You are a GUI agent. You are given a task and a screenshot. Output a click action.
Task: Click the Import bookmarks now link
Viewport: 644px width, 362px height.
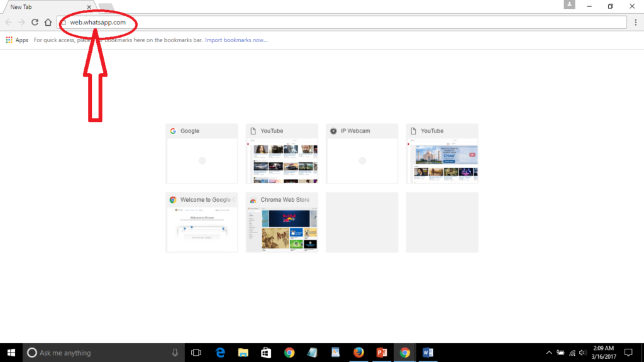[x=236, y=40]
